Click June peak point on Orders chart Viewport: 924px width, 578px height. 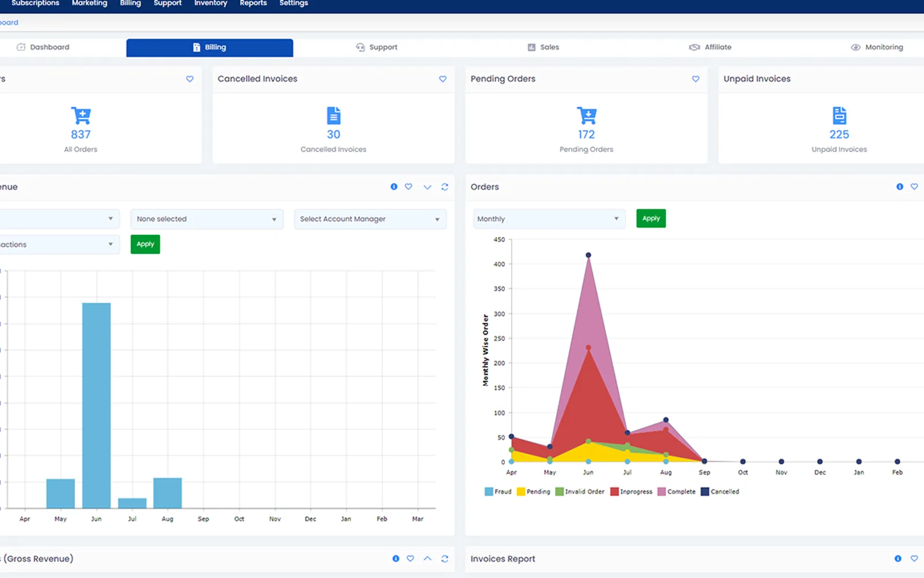click(x=588, y=255)
